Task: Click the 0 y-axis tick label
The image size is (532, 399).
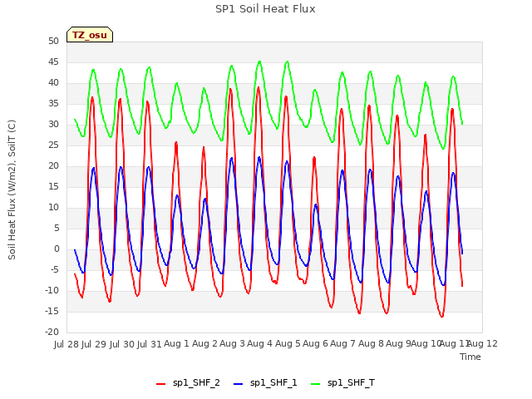Action: pos(57,249)
